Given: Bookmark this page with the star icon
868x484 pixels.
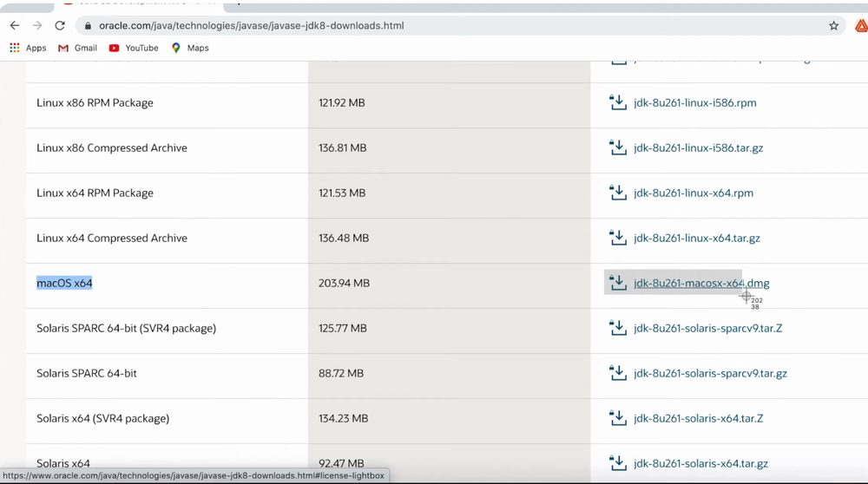Looking at the screenshot, I should pyautogui.click(x=833, y=25).
